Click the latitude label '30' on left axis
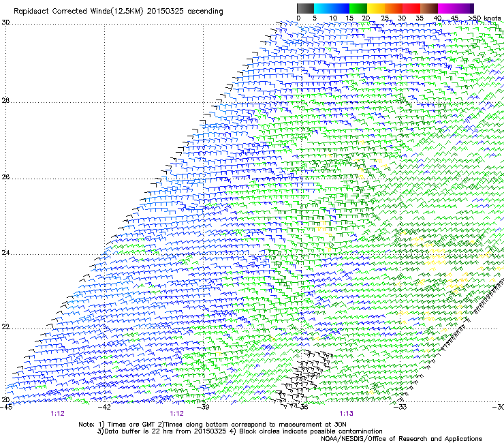504x443 pixels. coord(5,22)
